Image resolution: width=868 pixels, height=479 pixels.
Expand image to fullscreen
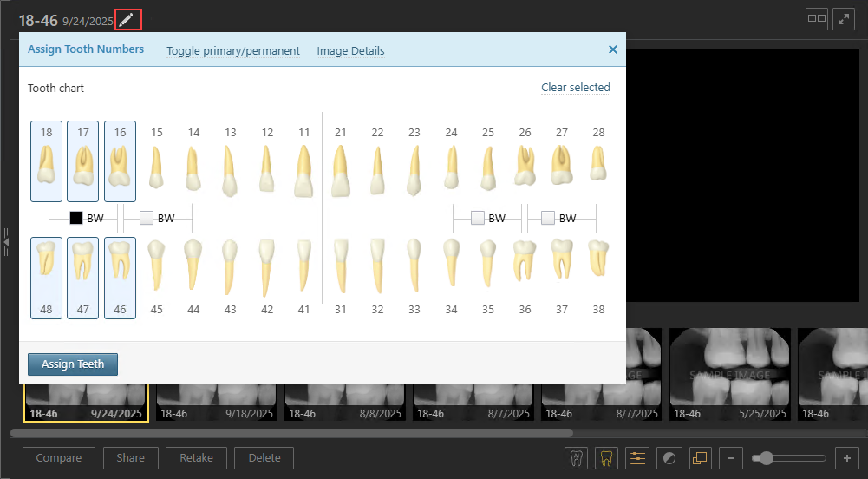844,19
